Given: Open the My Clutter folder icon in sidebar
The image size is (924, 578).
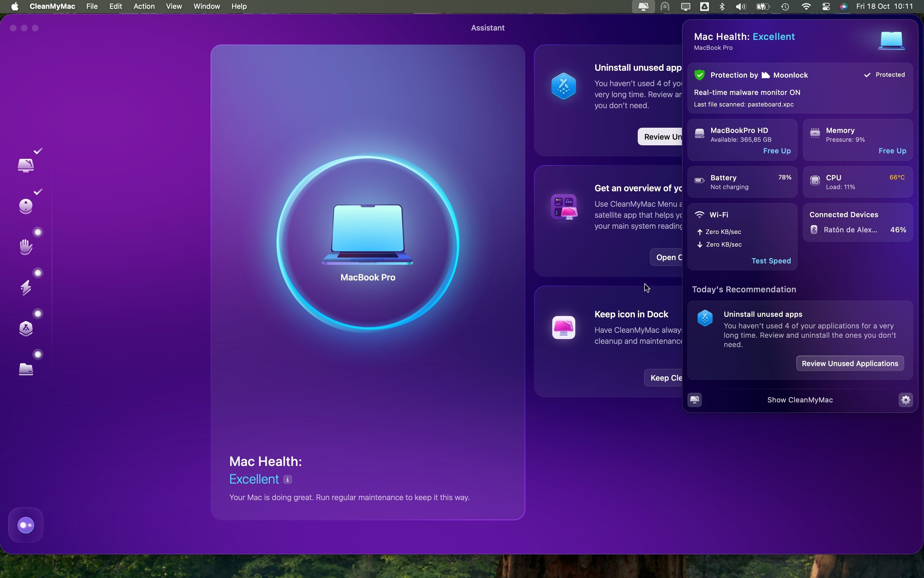Looking at the screenshot, I should [x=26, y=369].
